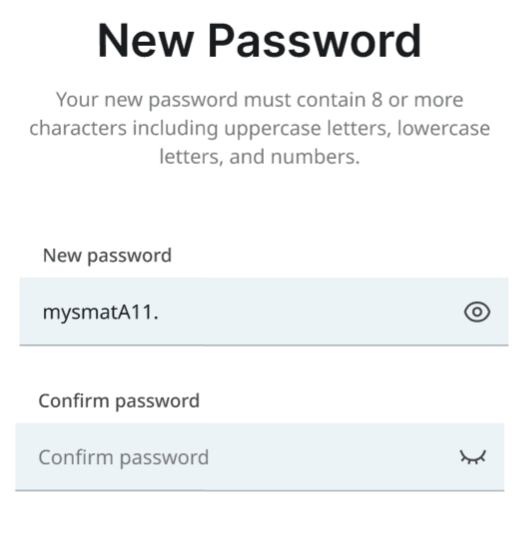
Task: Click empty area of the New password box
Action: [x=309, y=312]
